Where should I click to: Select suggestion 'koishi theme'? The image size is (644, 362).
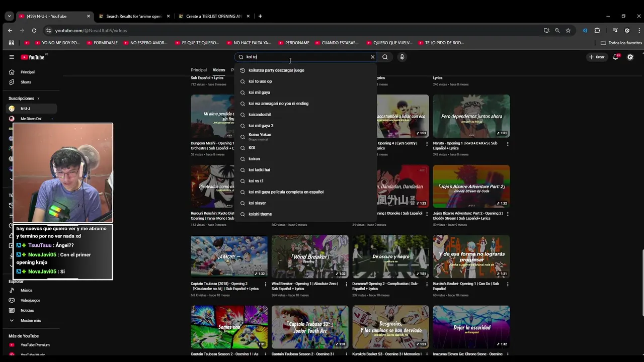coord(305,214)
